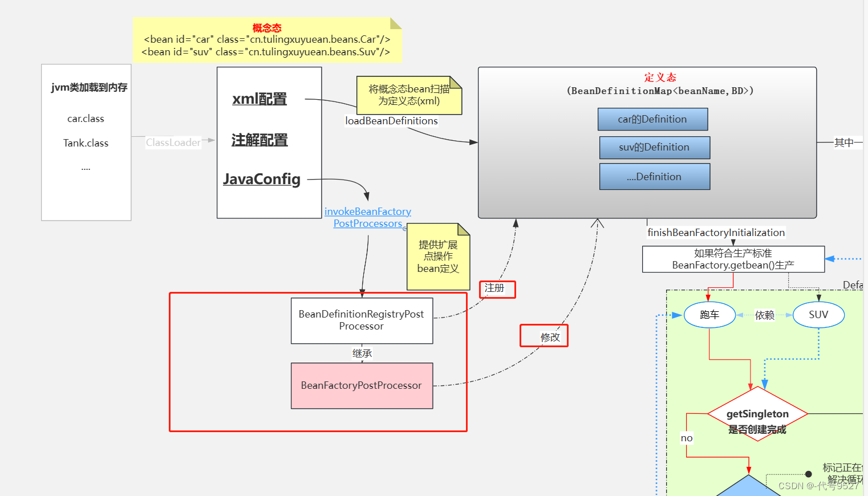Click the Tank.class text
The image size is (868, 496).
point(86,143)
